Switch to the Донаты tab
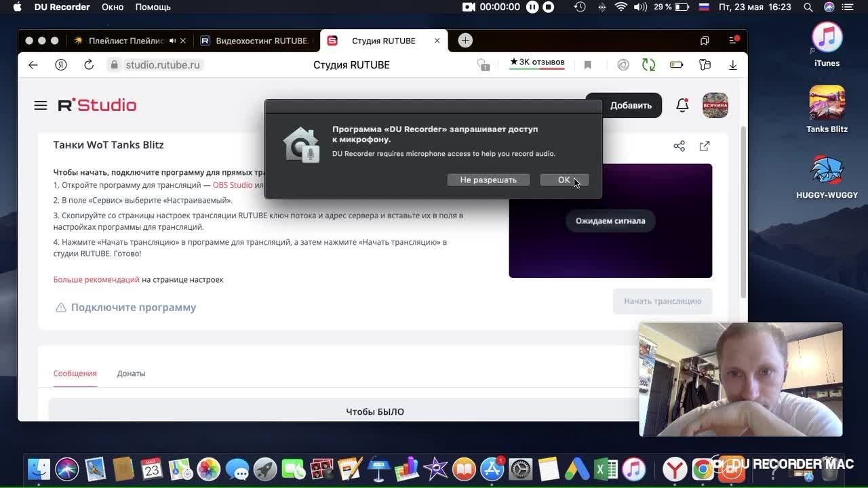The height and width of the screenshot is (488, 868). 131,373
